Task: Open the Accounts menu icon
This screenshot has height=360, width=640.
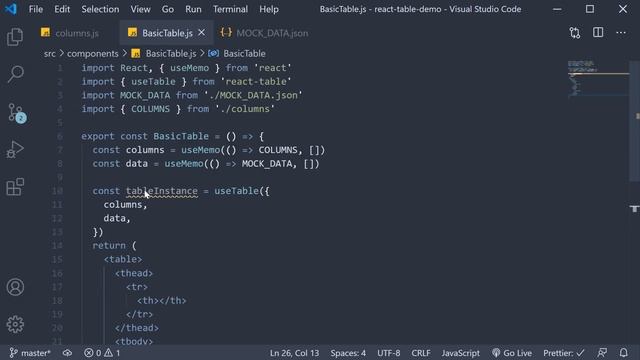Action: tap(15, 287)
